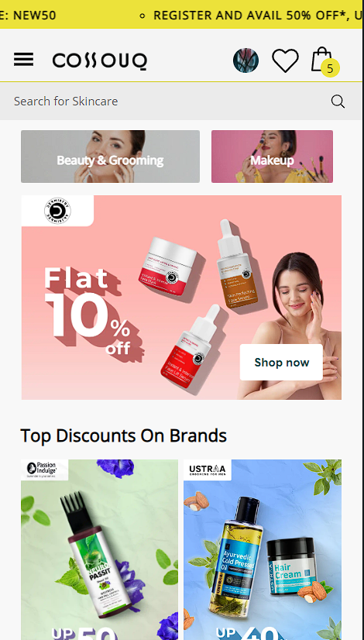Click the Dermistry brand logo on banner
This screenshot has height=640, width=364.
click(57, 211)
